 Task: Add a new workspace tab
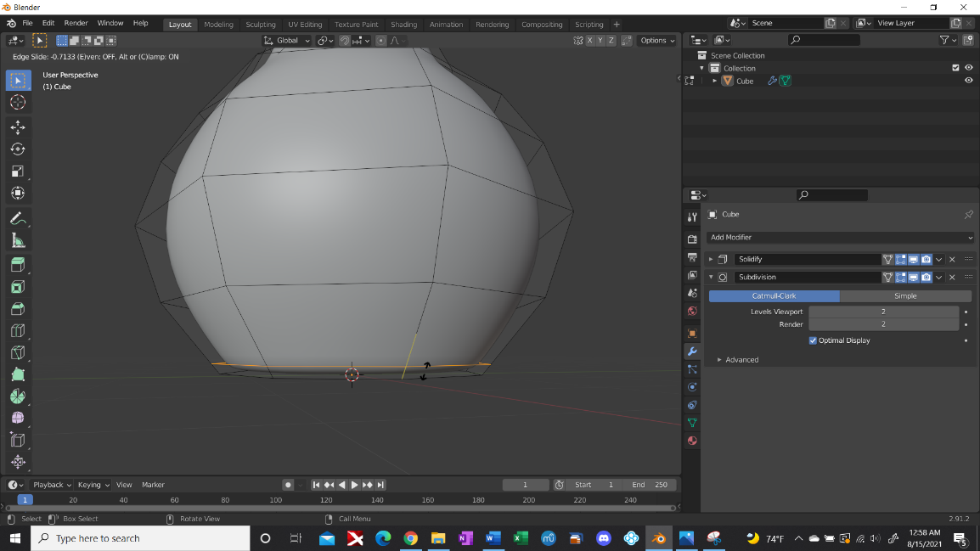tap(617, 25)
